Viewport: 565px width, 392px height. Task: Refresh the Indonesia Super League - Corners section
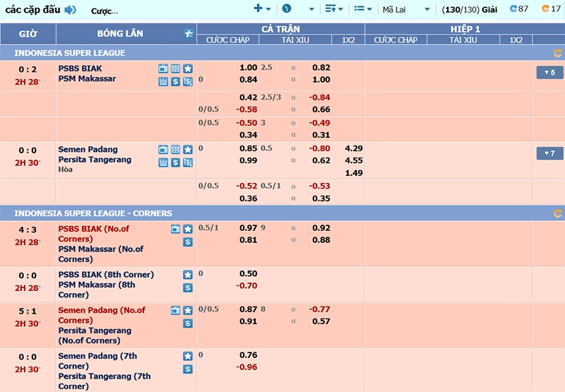click(x=558, y=213)
